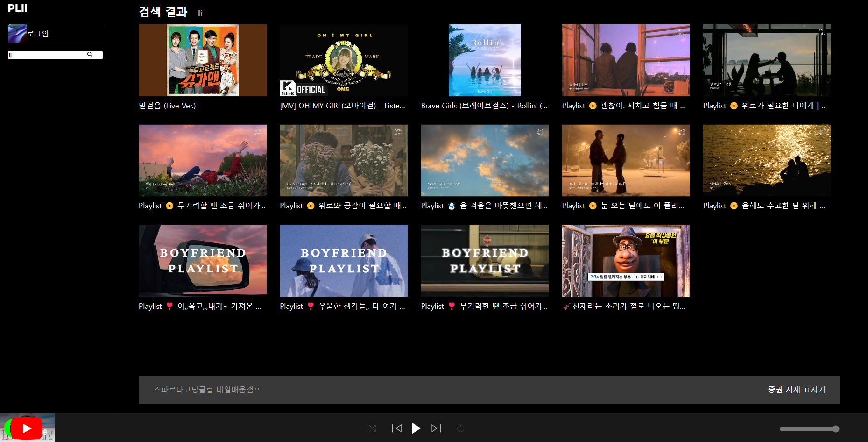Screen dimensions: 868x442
Task: Click the title Playlist 올해도 수고한 널 위해
Action: tap(764, 206)
